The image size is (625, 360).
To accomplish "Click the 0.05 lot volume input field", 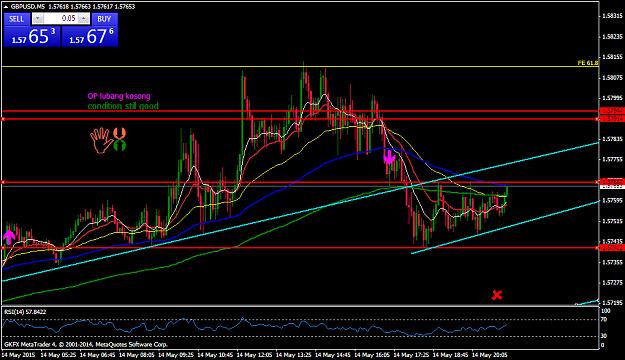I will [x=61, y=18].
